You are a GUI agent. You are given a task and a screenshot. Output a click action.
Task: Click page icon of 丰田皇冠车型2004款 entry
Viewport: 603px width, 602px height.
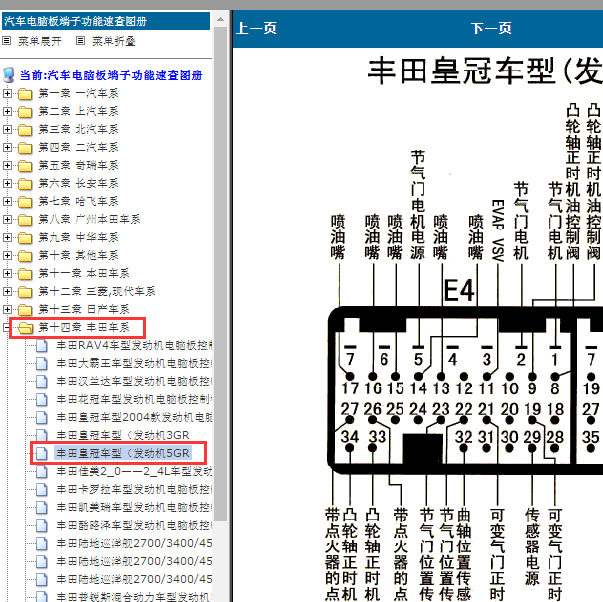click(42, 417)
